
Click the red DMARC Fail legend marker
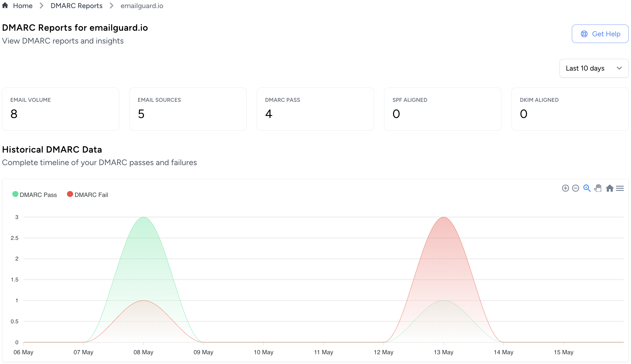pyautogui.click(x=70, y=194)
